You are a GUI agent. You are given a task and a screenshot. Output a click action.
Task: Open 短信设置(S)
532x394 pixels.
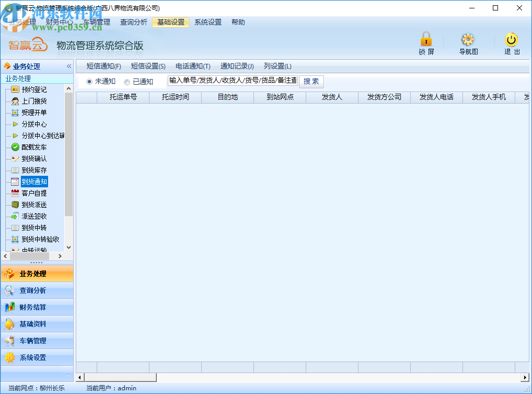coord(148,66)
